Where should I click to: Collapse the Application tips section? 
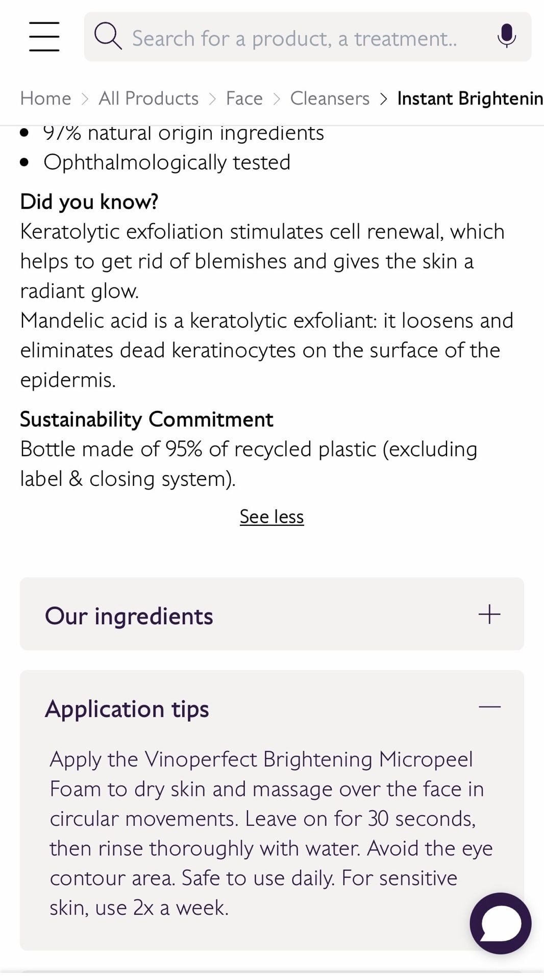[272, 708]
